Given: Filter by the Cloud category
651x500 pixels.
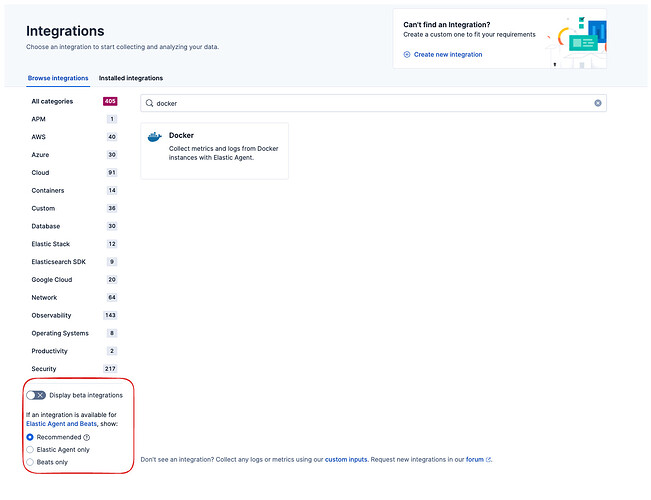Looking at the screenshot, I should click(x=74, y=173).
